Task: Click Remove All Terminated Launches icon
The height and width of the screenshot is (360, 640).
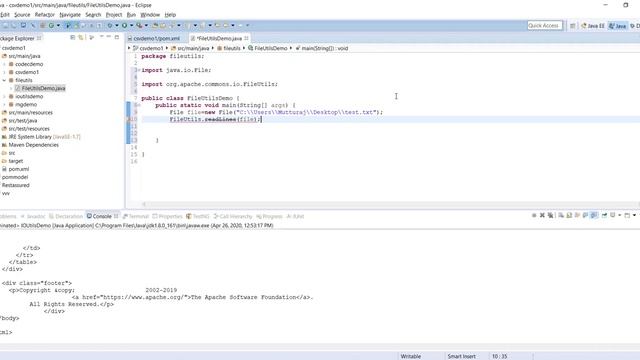Action: (x=551, y=215)
